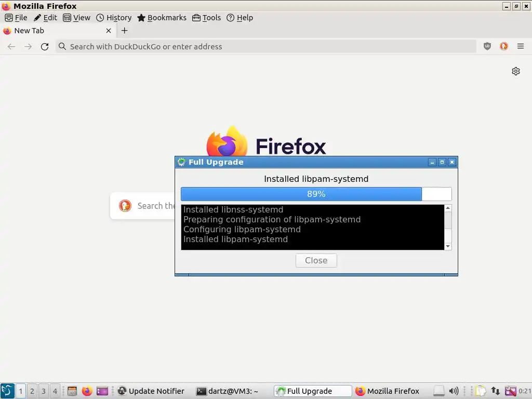Open the network connection tray icon
This screenshot has width=532, height=399.
point(495,391)
